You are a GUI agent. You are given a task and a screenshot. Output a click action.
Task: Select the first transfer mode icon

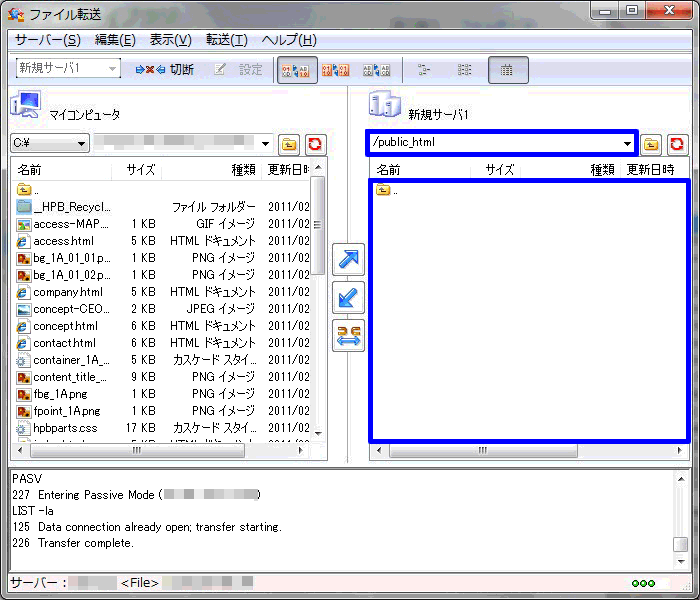(297, 70)
